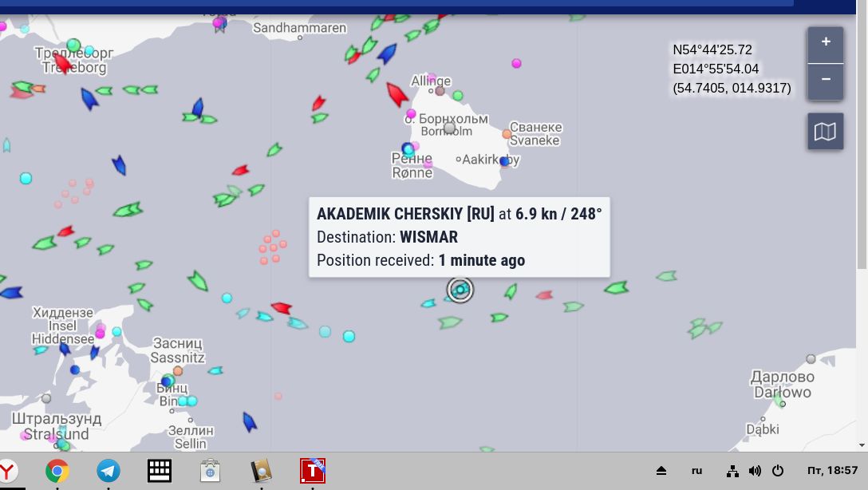Image resolution: width=868 pixels, height=490 pixels.
Task: Select the large red ship near Allinge
Action: (x=397, y=94)
